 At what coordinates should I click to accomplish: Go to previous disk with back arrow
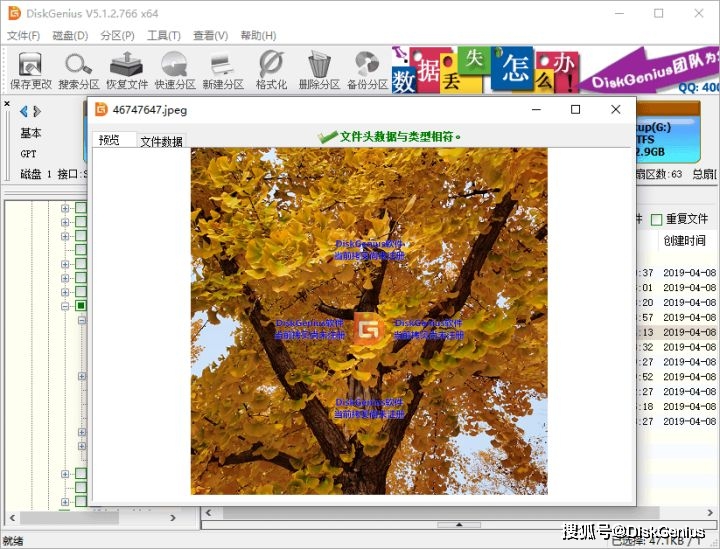click(24, 111)
